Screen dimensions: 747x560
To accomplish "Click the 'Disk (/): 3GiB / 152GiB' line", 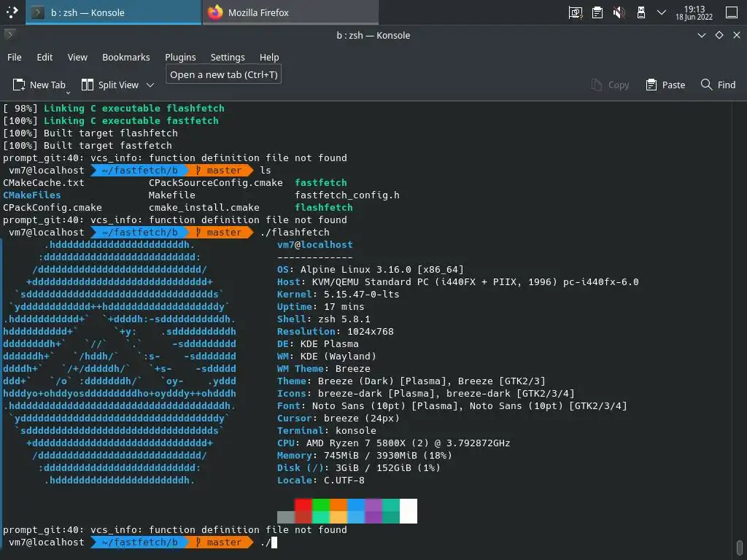I will (x=359, y=467).
